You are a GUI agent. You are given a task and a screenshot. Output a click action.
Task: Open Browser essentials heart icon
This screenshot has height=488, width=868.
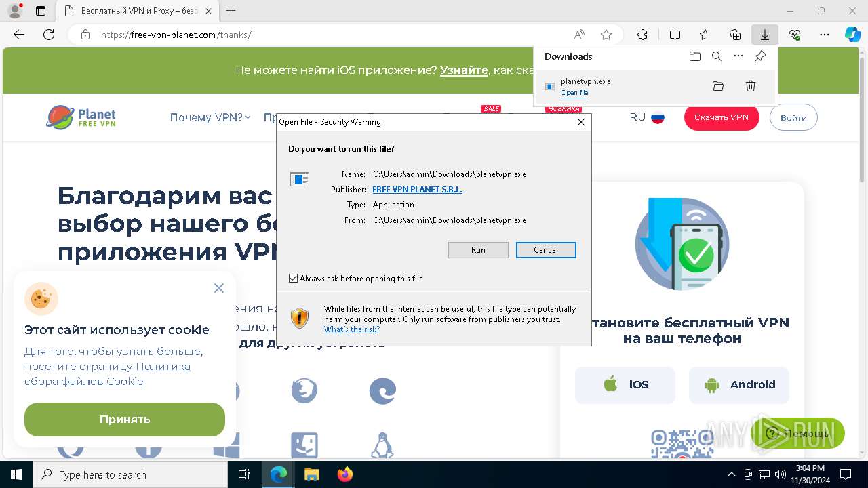[795, 35]
